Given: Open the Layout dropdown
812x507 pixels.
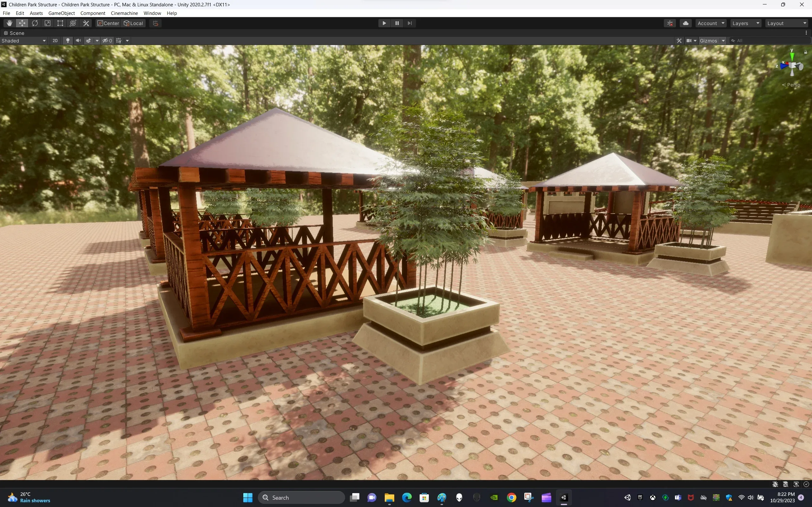Looking at the screenshot, I should click(x=786, y=23).
